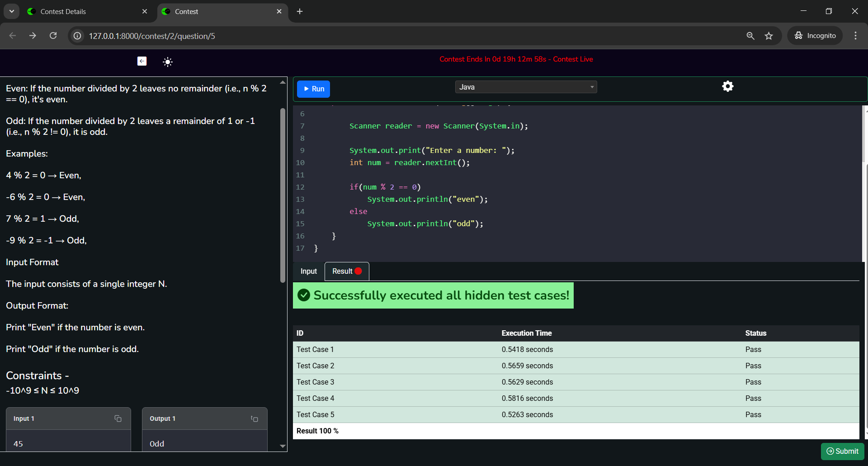Run the Java code

[314, 89]
